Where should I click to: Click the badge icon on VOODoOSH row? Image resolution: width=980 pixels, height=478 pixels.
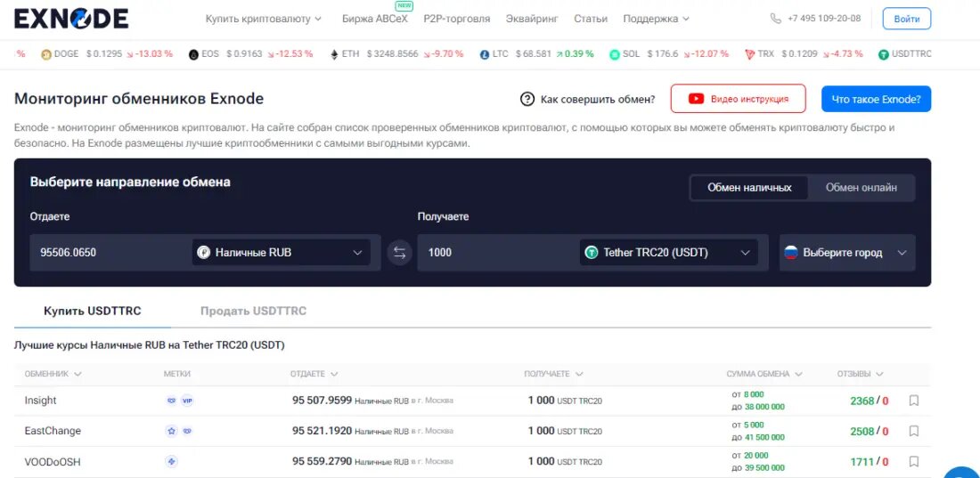tap(171, 462)
